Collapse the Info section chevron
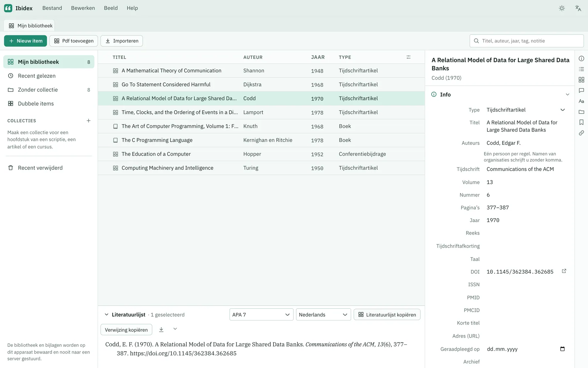This screenshot has width=588, height=368. (x=567, y=95)
